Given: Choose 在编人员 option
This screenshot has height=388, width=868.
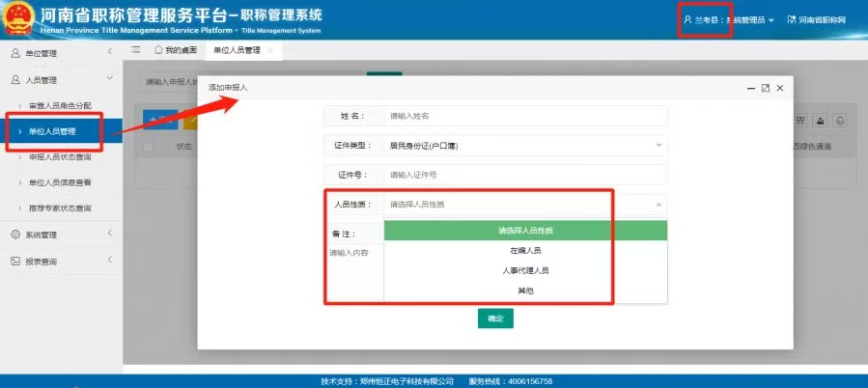Looking at the screenshot, I should pos(525,251).
